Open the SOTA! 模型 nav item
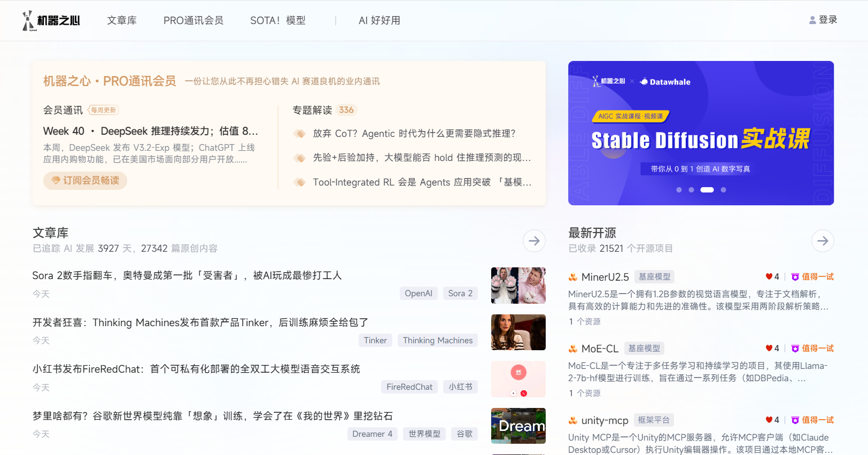 pyautogui.click(x=277, y=20)
